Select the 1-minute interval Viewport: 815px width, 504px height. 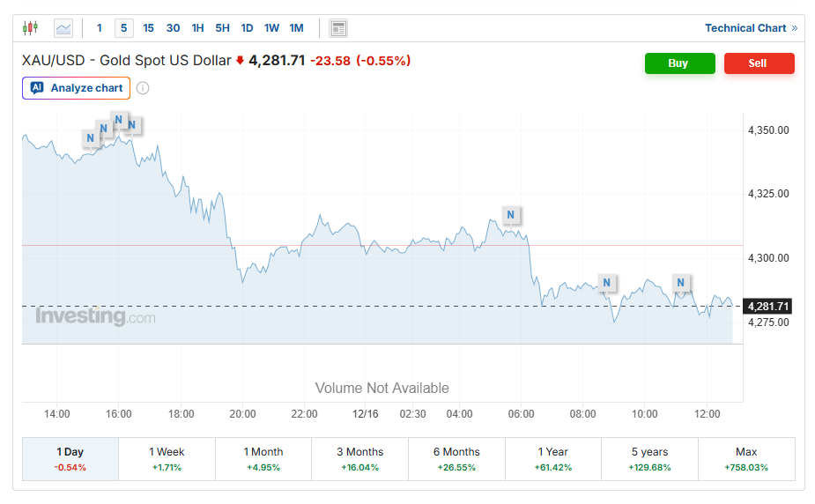click(100, 28)
